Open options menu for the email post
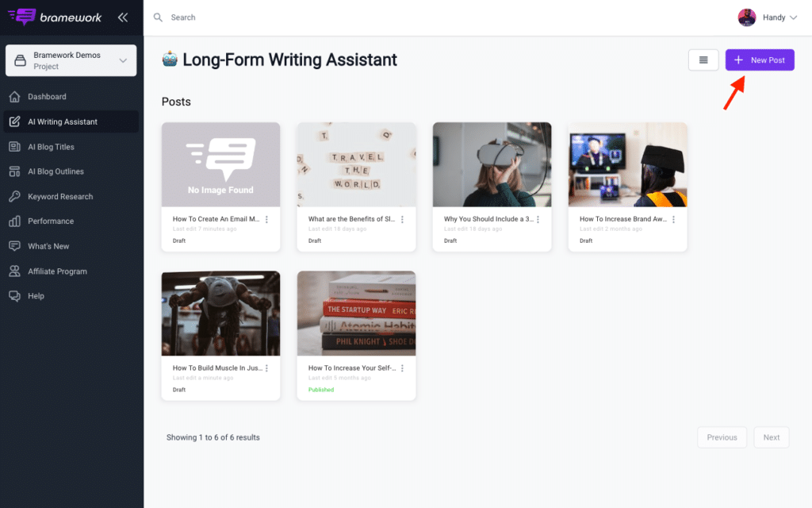 266,218
